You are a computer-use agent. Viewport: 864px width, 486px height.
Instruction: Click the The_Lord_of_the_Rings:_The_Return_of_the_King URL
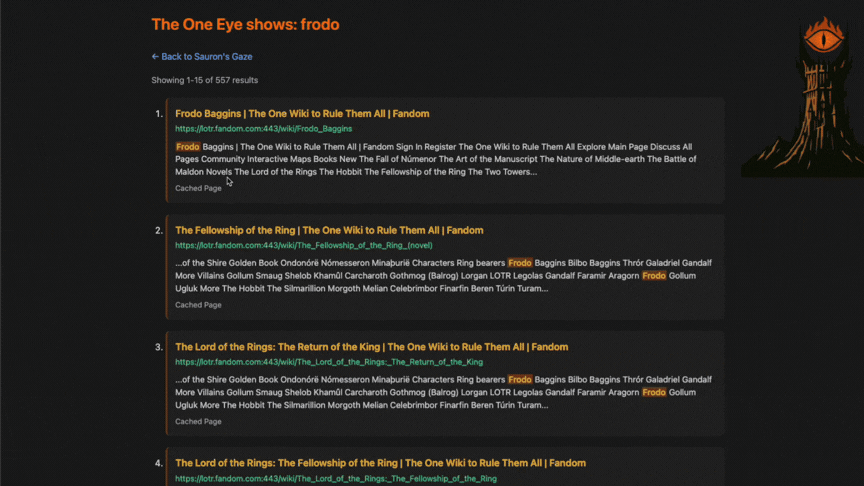pos(328,362)
